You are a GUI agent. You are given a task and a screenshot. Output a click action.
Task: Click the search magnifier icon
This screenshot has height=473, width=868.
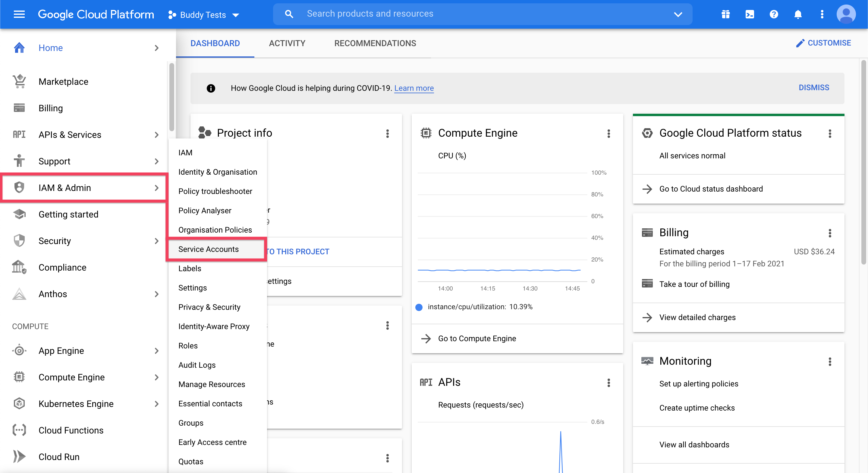coord(289,14)
